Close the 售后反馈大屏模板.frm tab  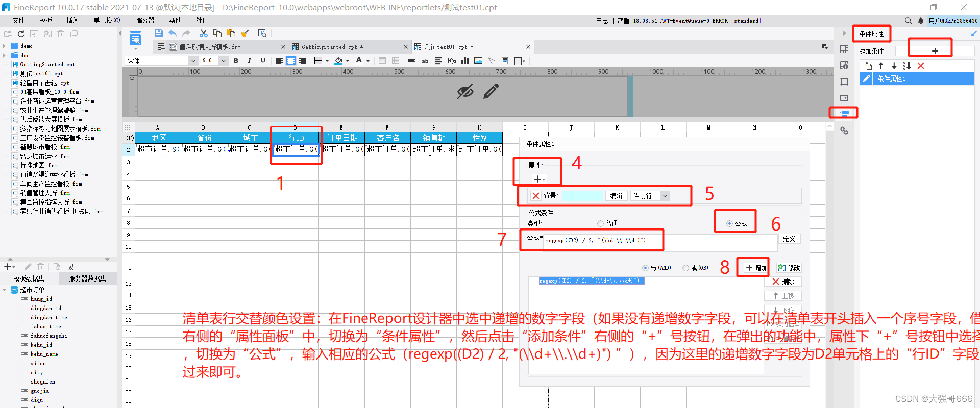coord(283,47)
